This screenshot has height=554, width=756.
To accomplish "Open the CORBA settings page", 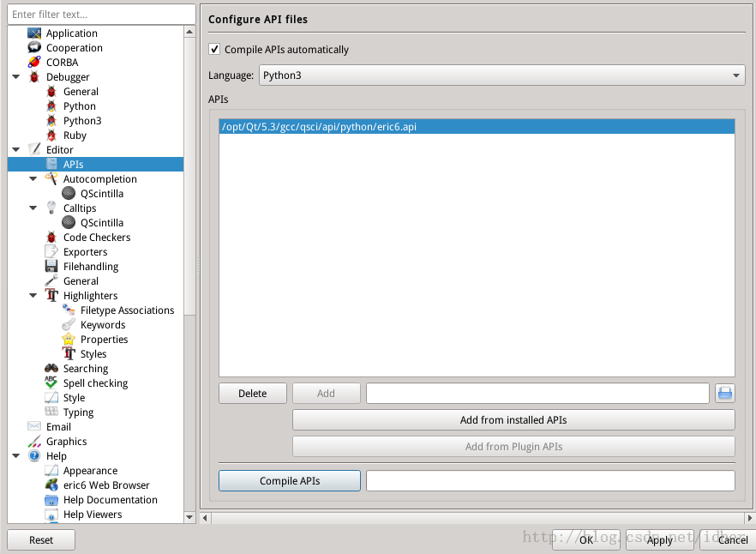I will [61, 62].
